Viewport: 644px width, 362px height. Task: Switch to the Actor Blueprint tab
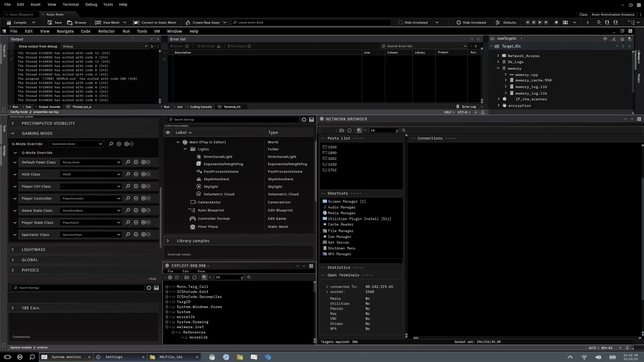click(21, 15)
